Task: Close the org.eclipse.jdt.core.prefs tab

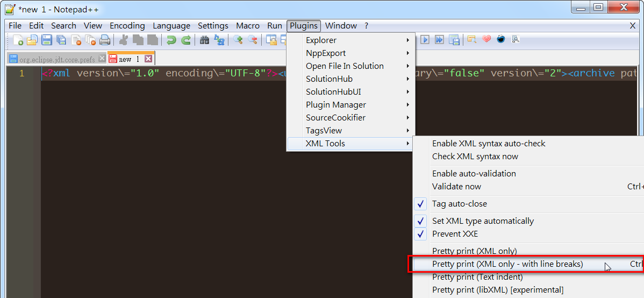Action: pos(102,59)
